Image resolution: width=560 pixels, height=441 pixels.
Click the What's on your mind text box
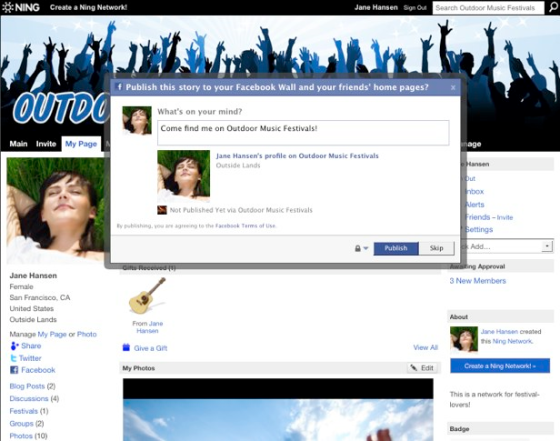(x=303, y=133)
